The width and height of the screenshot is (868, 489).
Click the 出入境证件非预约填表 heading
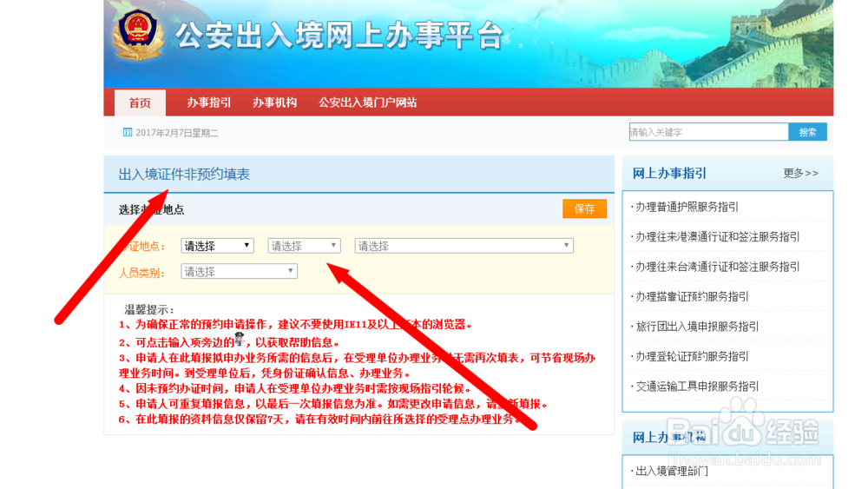coord(184,175)
